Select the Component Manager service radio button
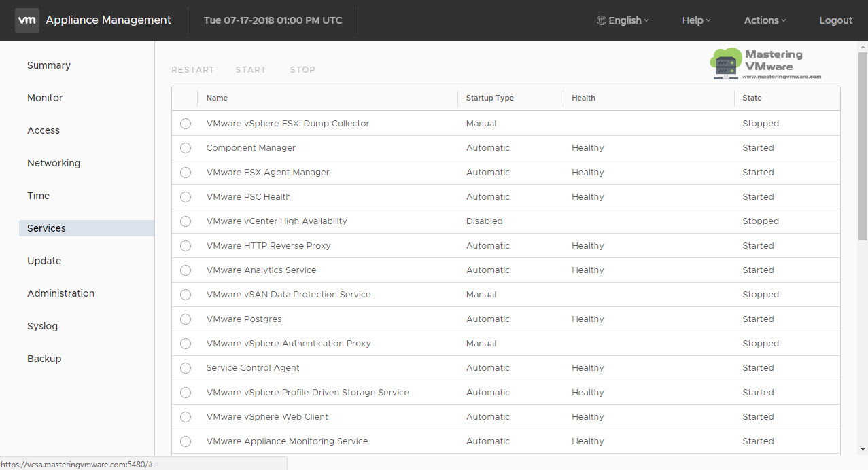This screenshot has height=470, width=868. (186, 148)
